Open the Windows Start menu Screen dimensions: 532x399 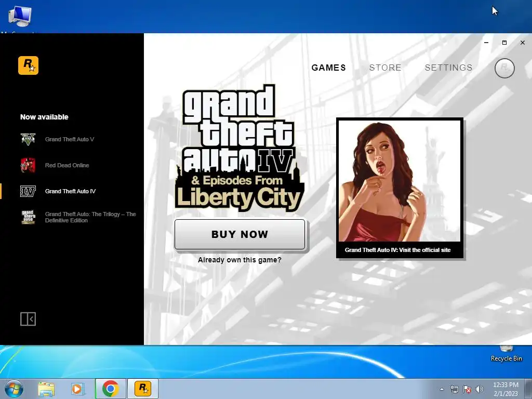click(x=14, y=389)
